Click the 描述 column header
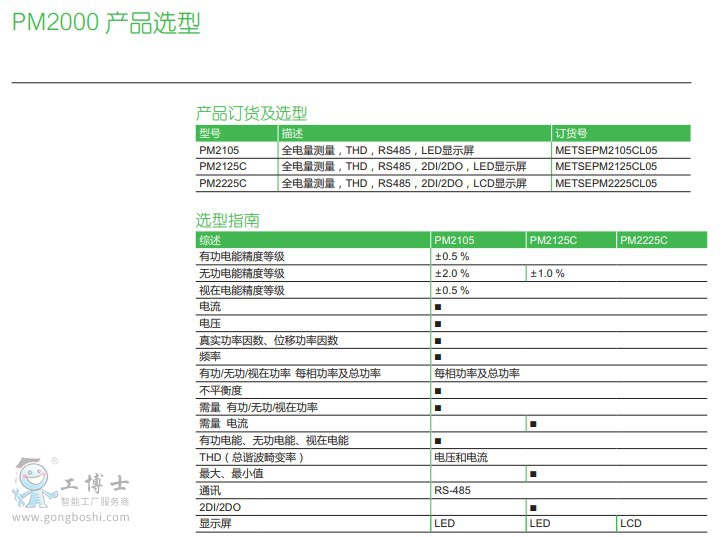The width and height of the screenshot is (726, 537). [292, 133]
